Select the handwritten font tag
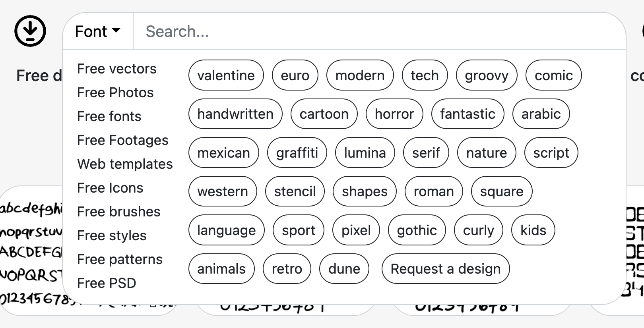The image size is (644, 328). point(235,114)
